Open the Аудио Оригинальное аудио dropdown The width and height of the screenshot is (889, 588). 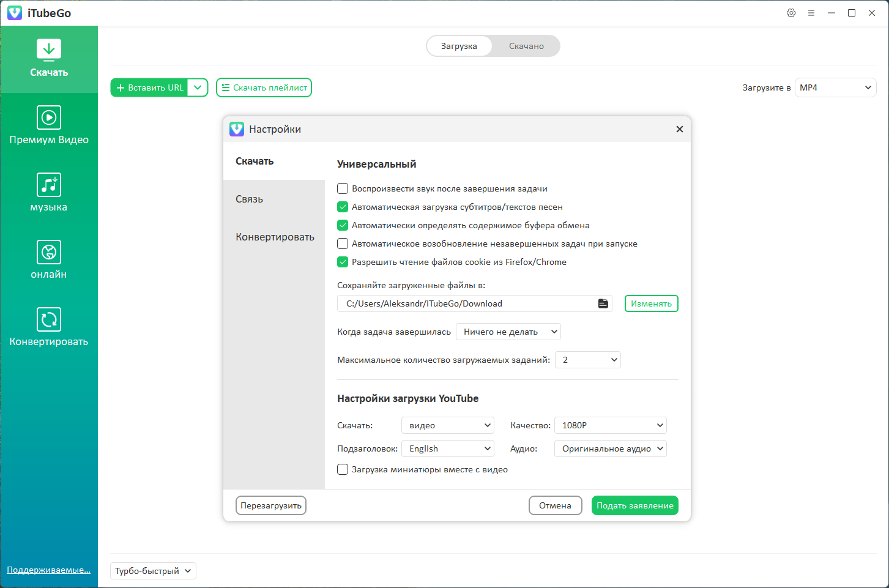[x=611, y=448]
